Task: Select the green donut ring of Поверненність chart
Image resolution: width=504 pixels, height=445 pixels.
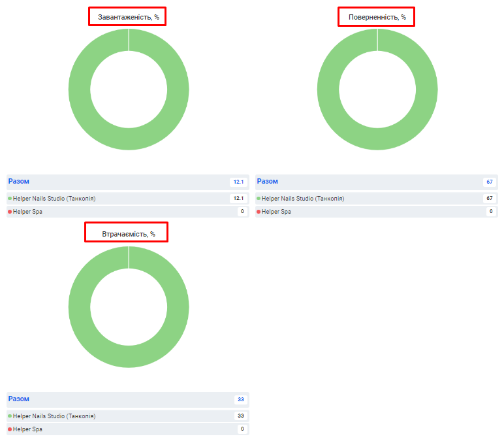Action: (x=328, y=90)
